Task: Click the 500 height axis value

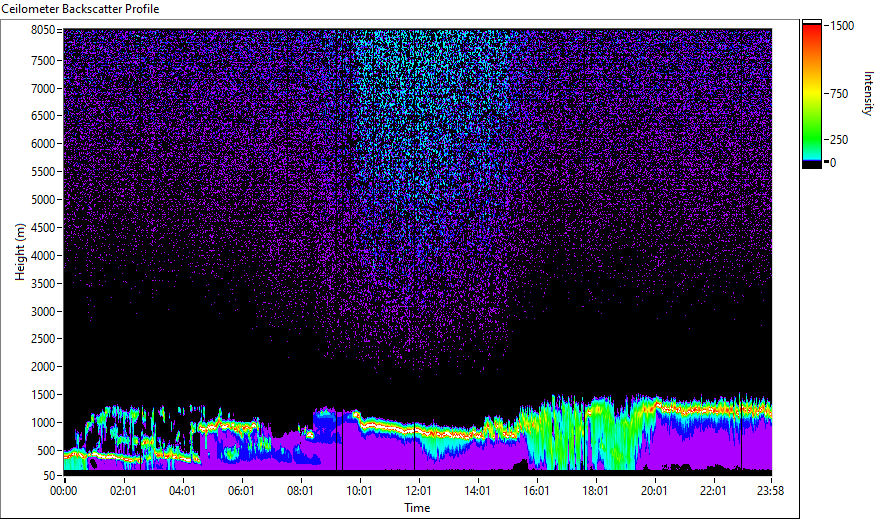Action: point(46,451)
